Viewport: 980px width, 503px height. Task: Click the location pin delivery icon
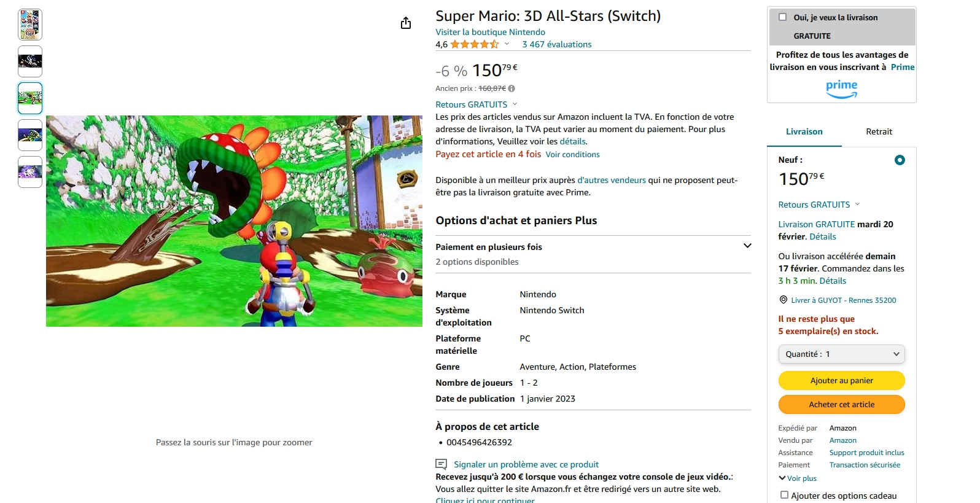pos(783,300)
